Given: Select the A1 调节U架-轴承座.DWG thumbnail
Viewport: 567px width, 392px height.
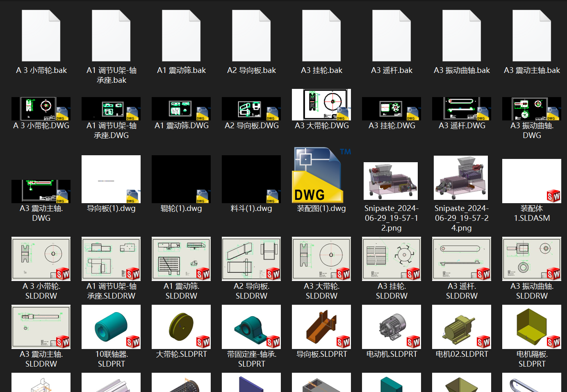Looking at the screenshot, I should pyautogui.click(x=111, y=109).
